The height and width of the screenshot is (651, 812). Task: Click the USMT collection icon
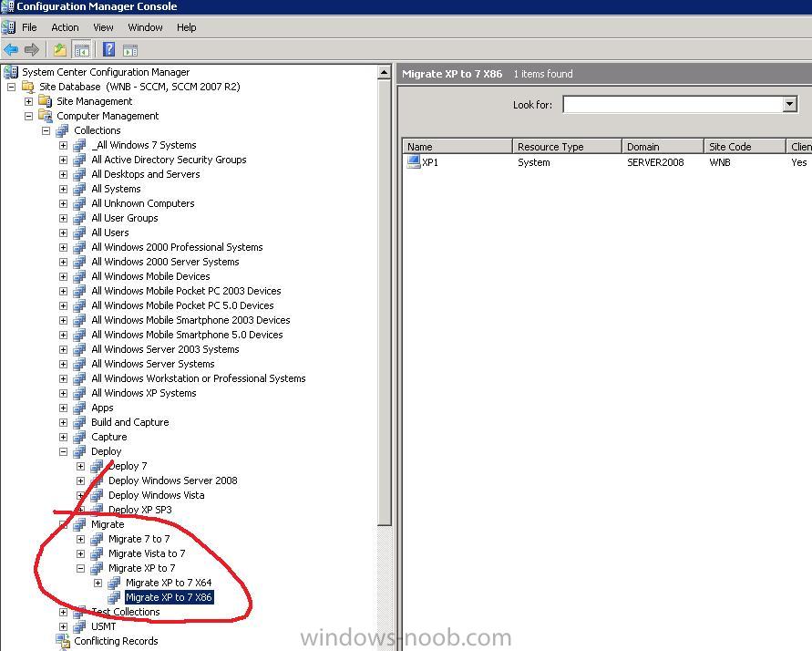(79, 626)
